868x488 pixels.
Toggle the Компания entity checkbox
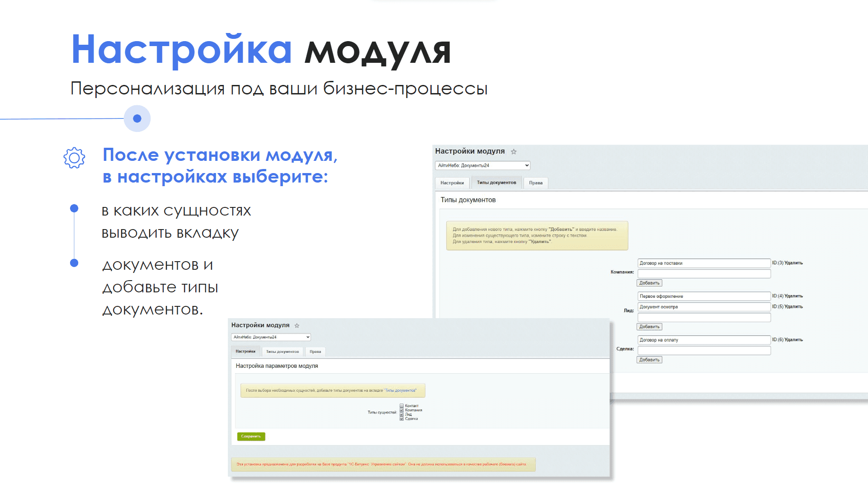coord(401,410)
